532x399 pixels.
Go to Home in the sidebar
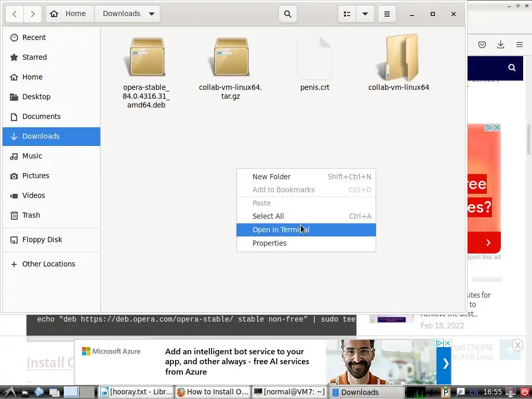coord(51,77)
